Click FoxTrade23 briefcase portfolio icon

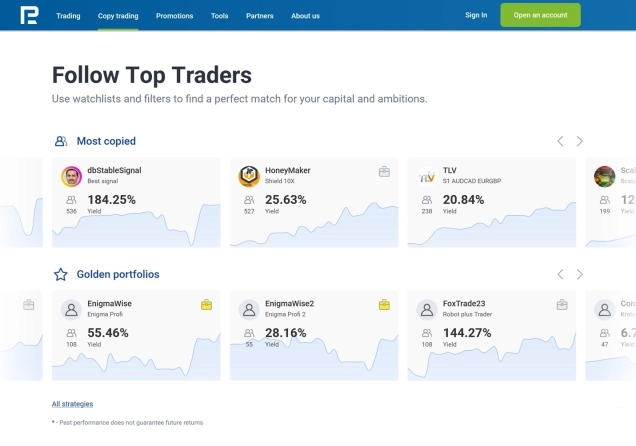point(562,305)
